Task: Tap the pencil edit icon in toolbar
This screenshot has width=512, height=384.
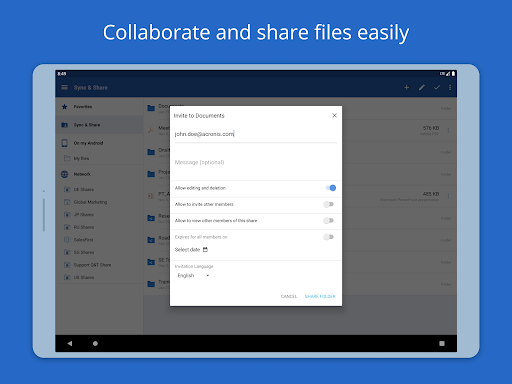Action: (422, 87)
